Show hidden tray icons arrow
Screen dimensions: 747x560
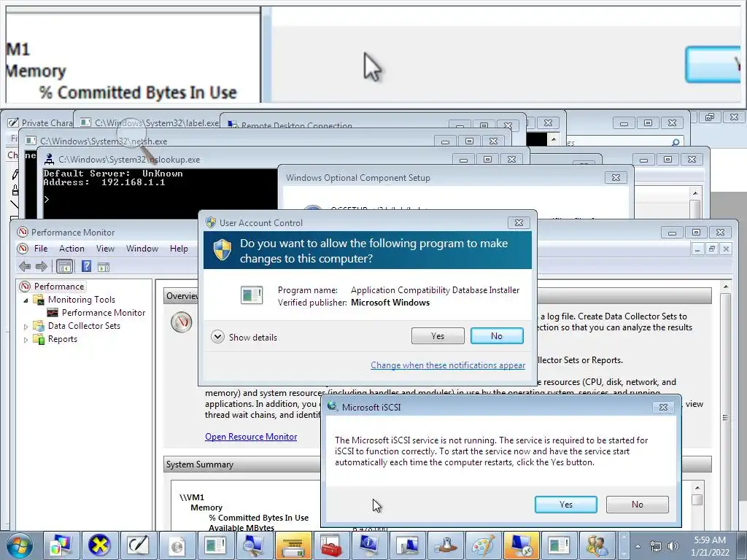(x=638, y=546)
